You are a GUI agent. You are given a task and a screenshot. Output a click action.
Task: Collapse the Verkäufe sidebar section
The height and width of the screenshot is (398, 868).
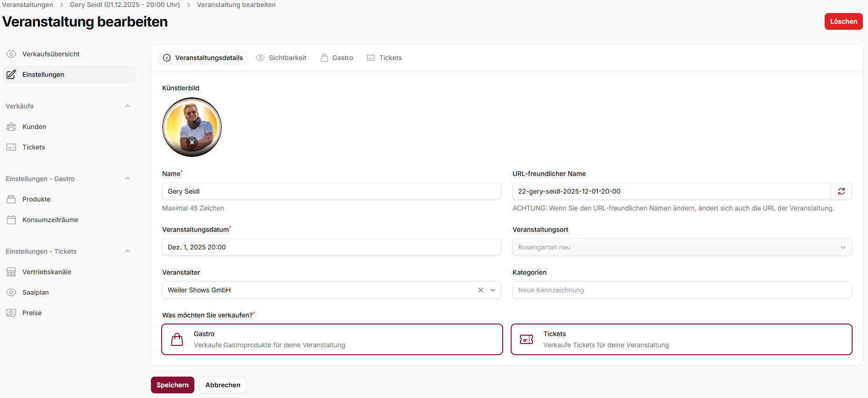(x=128, y=106)
